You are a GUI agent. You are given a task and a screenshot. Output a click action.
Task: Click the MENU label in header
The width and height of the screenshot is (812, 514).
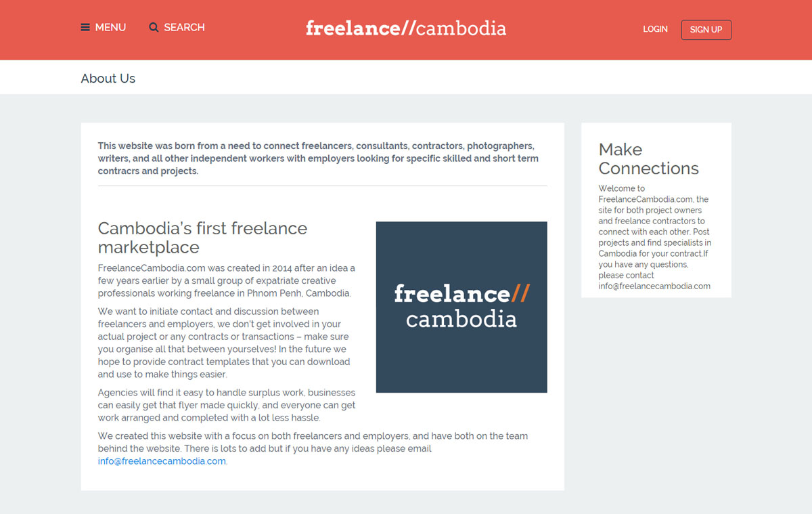point(110,28)
